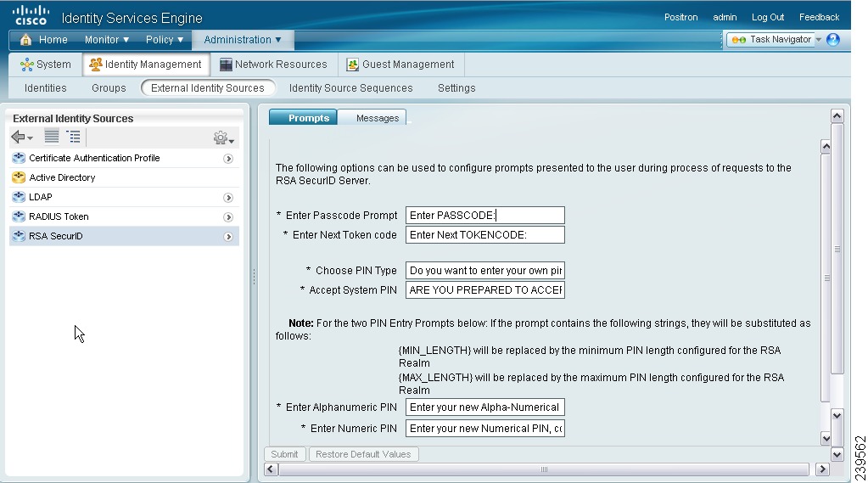Select RSA SecurID item
The image size is (868, 483).
(124, 236)
